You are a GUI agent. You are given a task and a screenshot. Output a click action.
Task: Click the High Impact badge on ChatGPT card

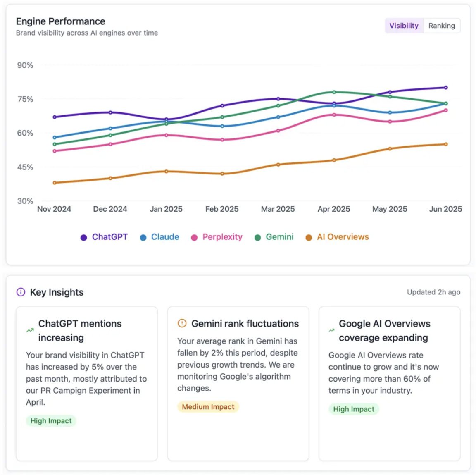point(51,421)
